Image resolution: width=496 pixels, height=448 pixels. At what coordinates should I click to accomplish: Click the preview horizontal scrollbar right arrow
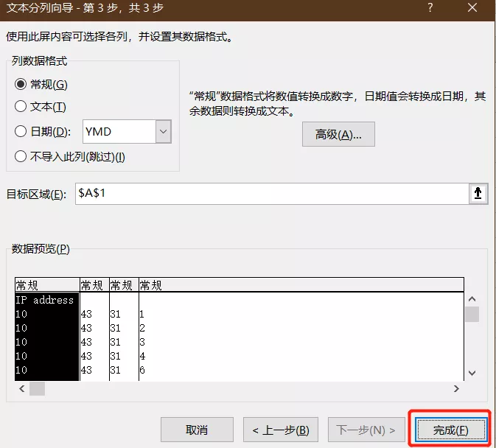click(457, 388)
